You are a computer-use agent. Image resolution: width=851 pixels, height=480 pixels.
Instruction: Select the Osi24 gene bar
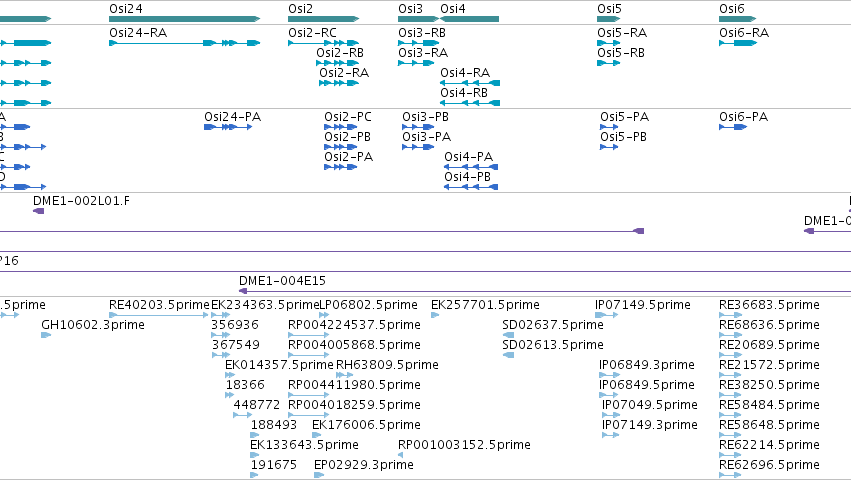point(185,19)
